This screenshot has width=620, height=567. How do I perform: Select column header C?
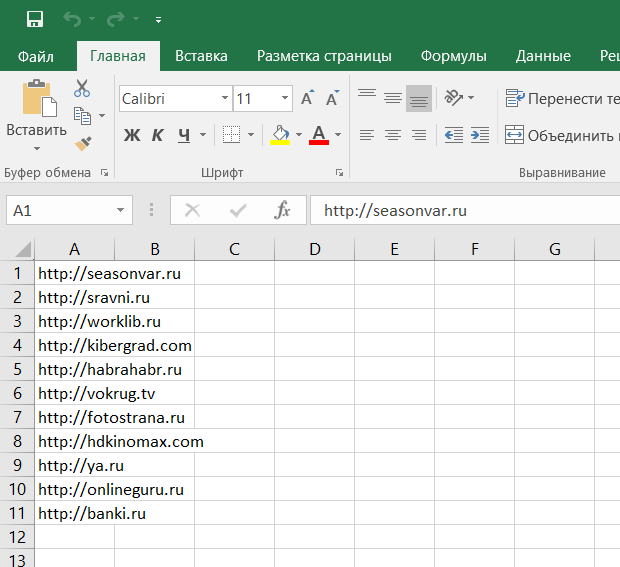pyautogui.click(x=234, y=249)
